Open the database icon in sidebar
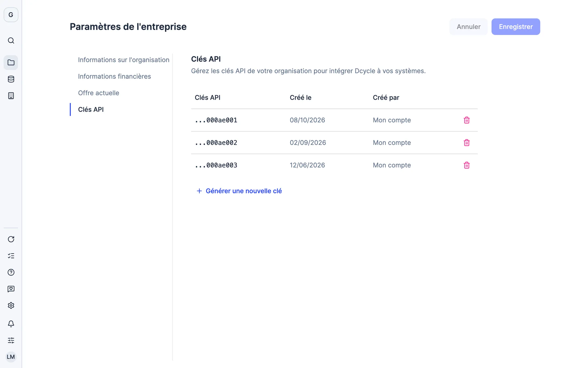Image resolution: width=588 pixels, height=368 pixels. tap(11, 79)
